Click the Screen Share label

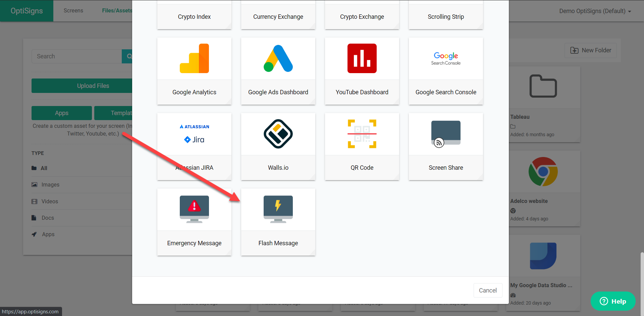pos(446,168)
